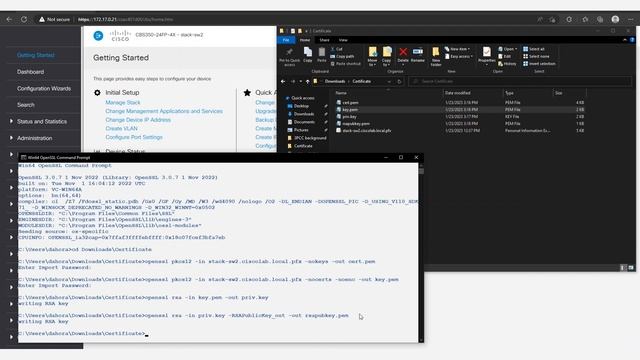The width and height of the screenshot is (640, 360).
Task: Click the Manage Stack link
Action: click(x=123, y=102)
